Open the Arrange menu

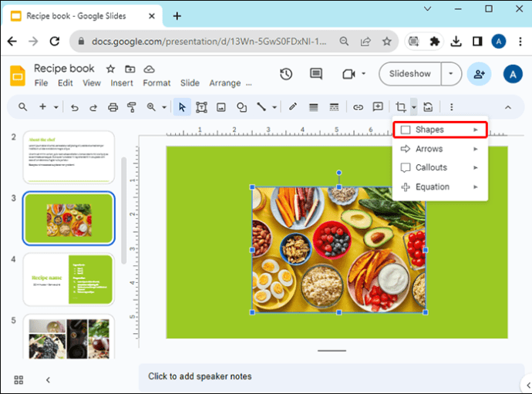coord(225,83)
